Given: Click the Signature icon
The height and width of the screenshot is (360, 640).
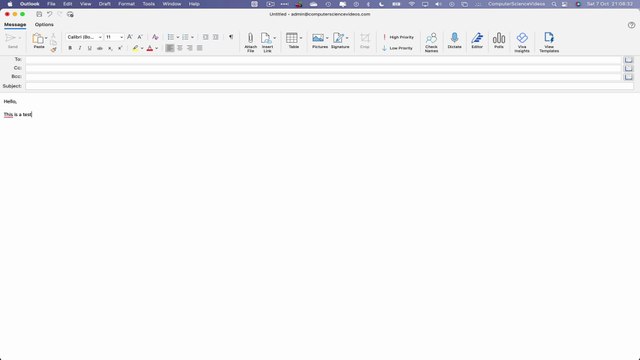Looking at the screenshot, I should 338,38.
